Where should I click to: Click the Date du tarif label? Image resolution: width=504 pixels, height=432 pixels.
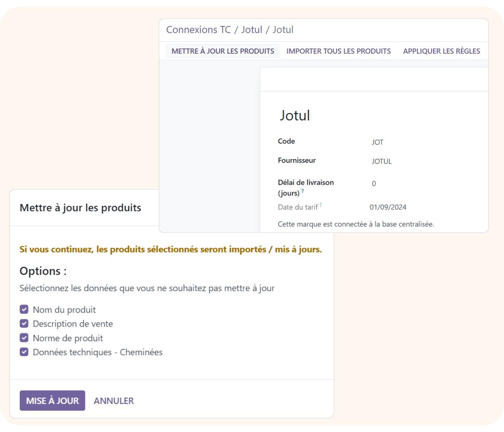[x=298, y=207]
